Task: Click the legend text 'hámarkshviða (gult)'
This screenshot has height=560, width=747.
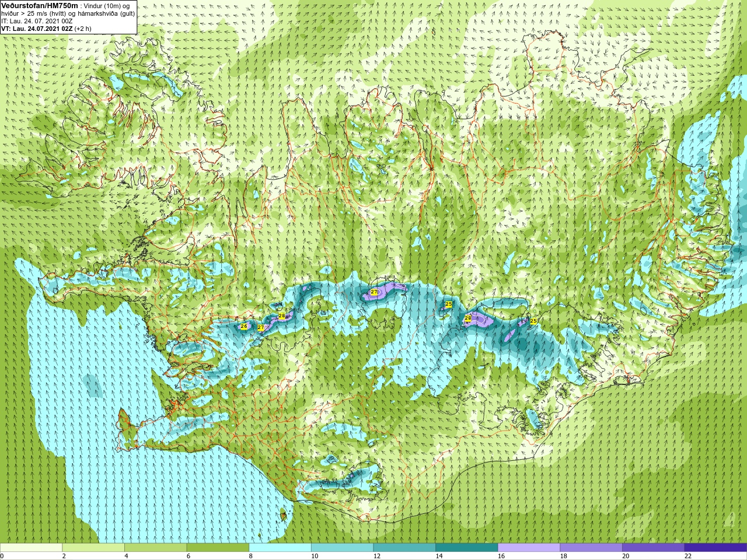Action: (107, 13)
